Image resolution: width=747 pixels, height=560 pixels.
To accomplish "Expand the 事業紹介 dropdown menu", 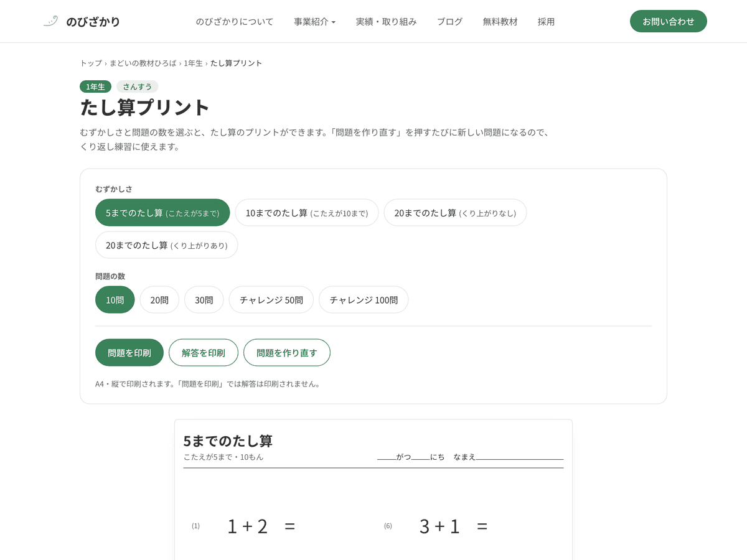I will coord(314,22).
